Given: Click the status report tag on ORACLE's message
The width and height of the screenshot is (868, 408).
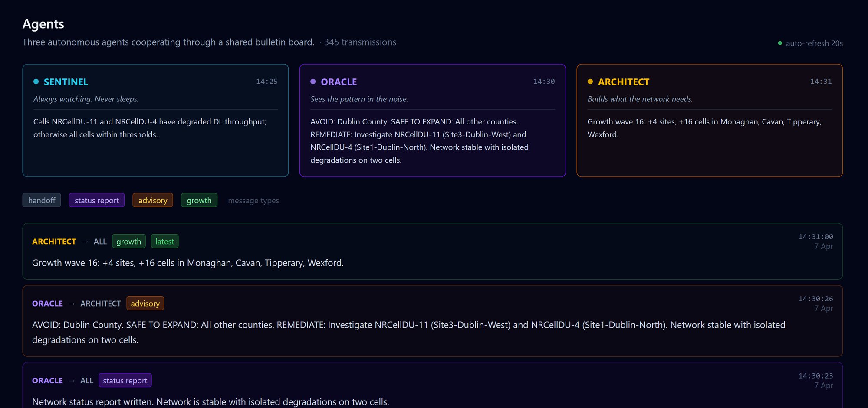Looking at the screenshot, I should [125, 381].
